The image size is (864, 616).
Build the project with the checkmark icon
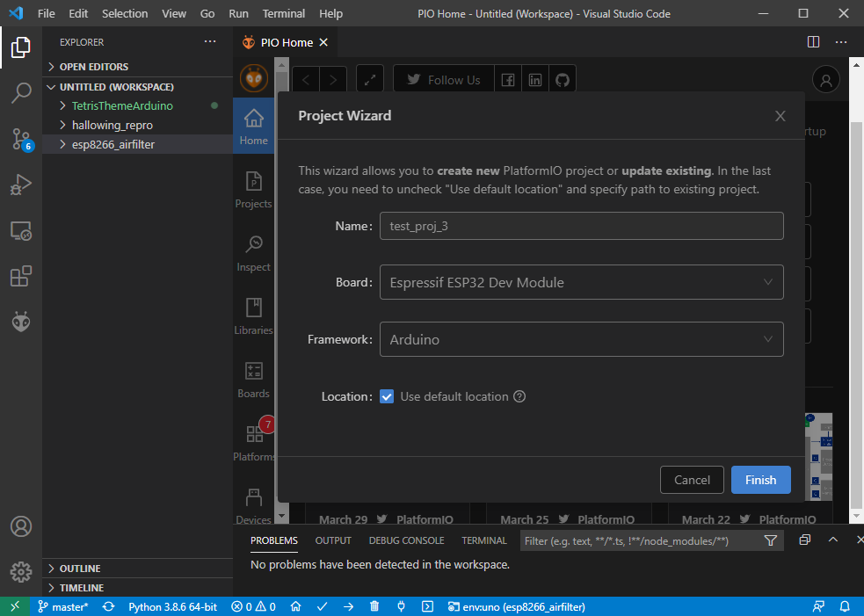pos(322,606)
